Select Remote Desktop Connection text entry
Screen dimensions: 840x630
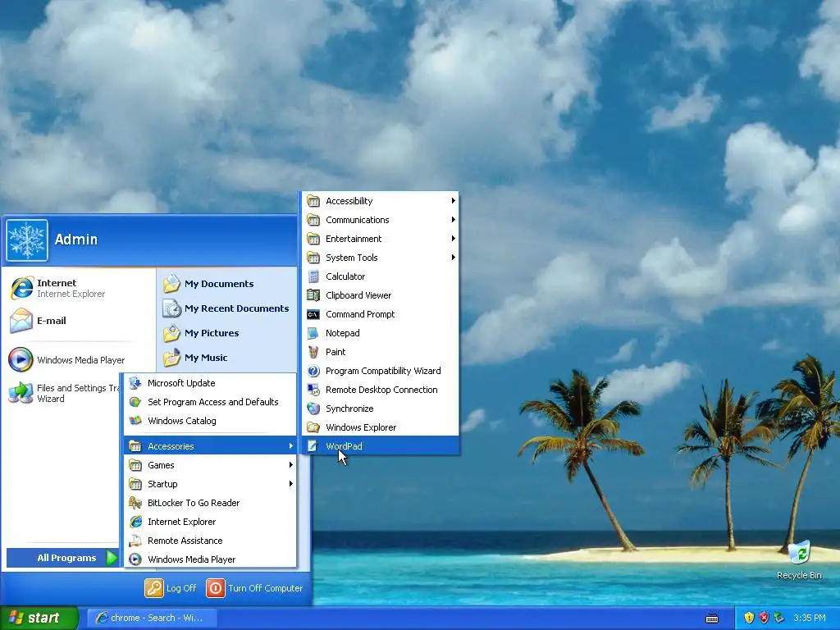tap(381, 390)
